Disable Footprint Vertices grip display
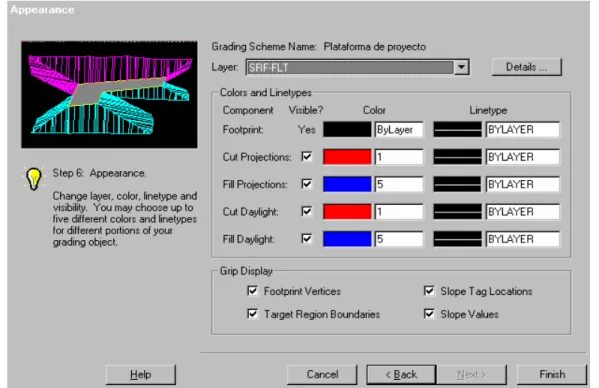 [x=253, y=291]
